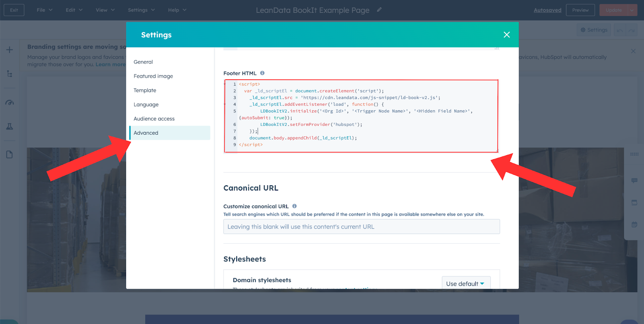Click the comments icon on right sidebar

[634, 180]
